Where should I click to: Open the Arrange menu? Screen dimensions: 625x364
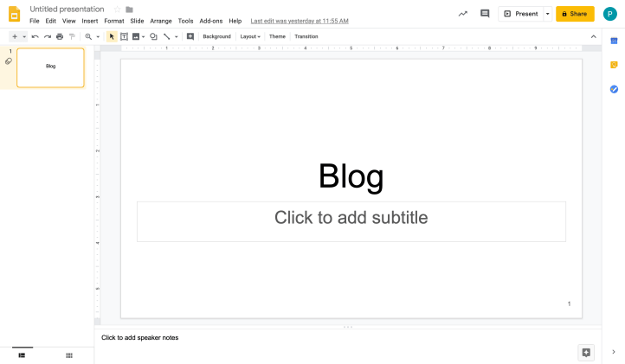161,21
